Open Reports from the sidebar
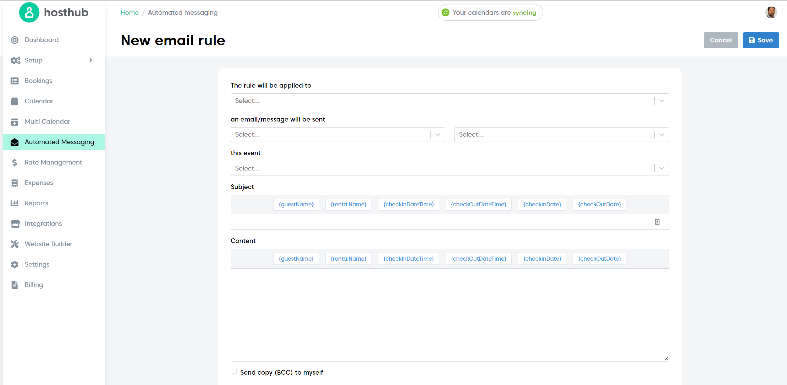This screenshot has width=787, height=385. coord(36,203)
